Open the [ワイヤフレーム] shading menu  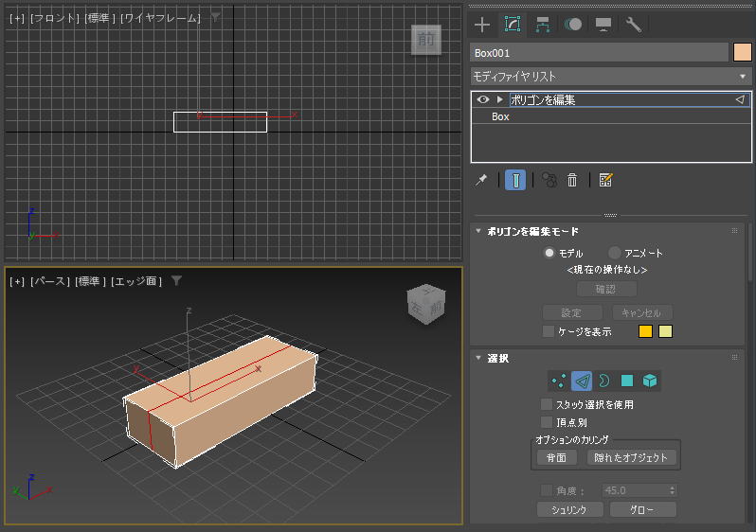click(160, 18)
